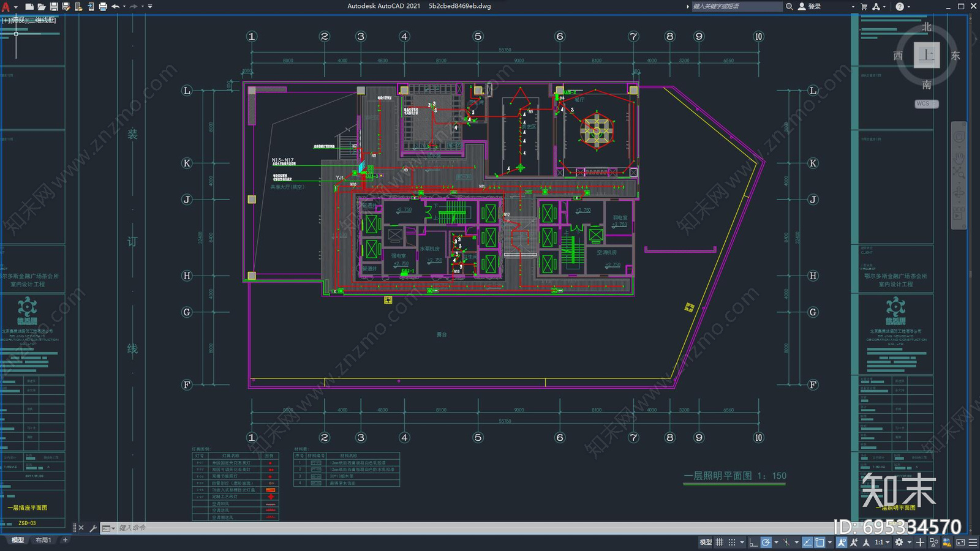Switch to the 模型 model tab
Screen dimensions: 980x551
(x=18, y=540)
